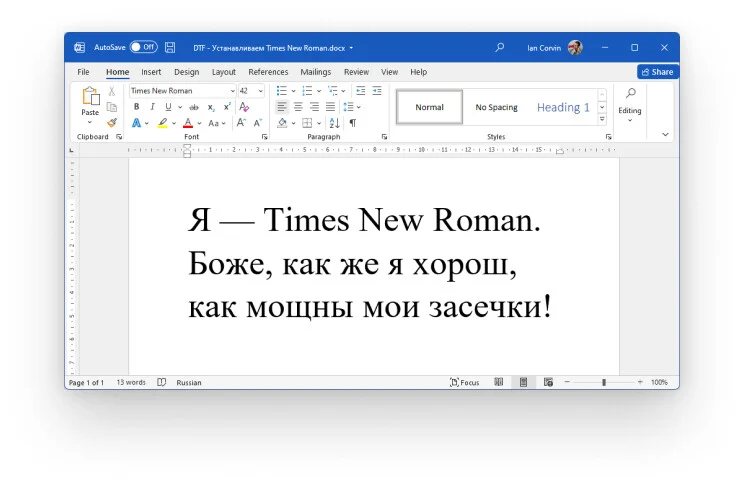The image size is (744, 486).
Task: Toggle Underline formatting
Action: coord(168,107)
